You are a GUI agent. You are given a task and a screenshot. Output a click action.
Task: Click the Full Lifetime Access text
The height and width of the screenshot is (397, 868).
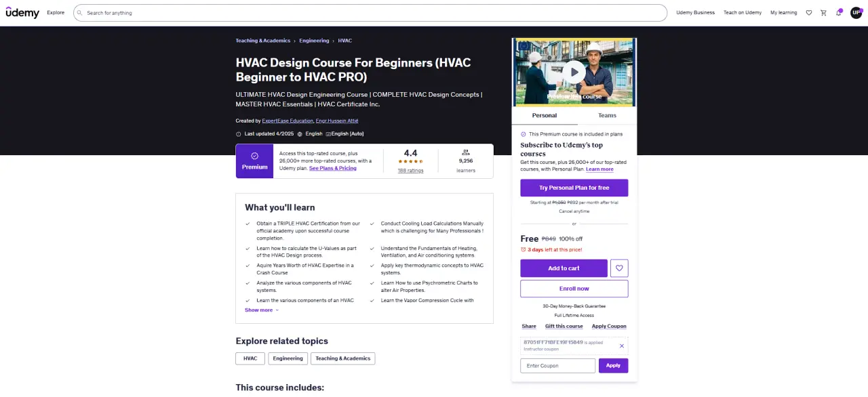pyautogui.click(x=574, y=316)
